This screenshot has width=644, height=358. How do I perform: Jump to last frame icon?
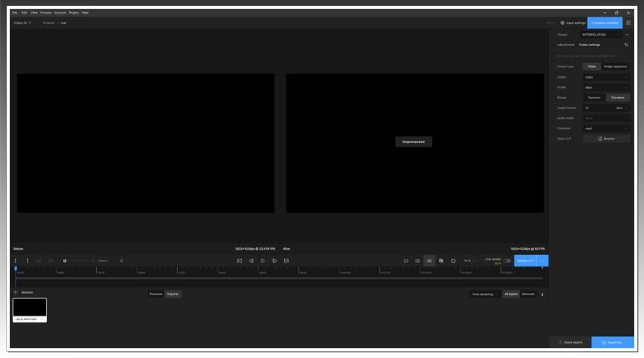(286, 261)
